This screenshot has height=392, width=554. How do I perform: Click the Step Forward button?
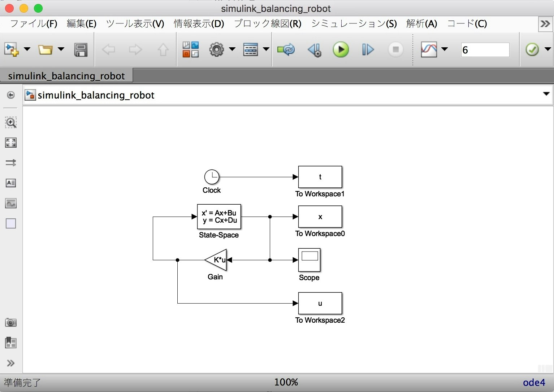(x=368, y=49)
